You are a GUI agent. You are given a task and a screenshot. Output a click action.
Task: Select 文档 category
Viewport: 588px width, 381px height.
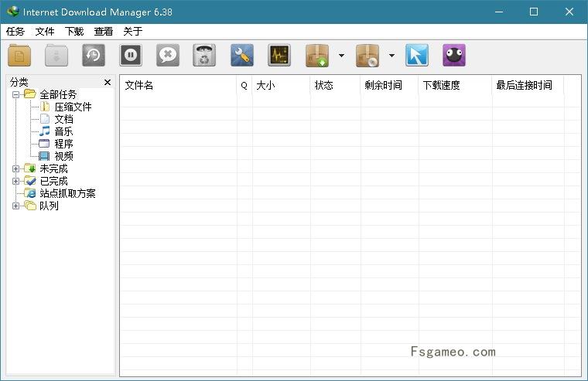coord(63,119)
